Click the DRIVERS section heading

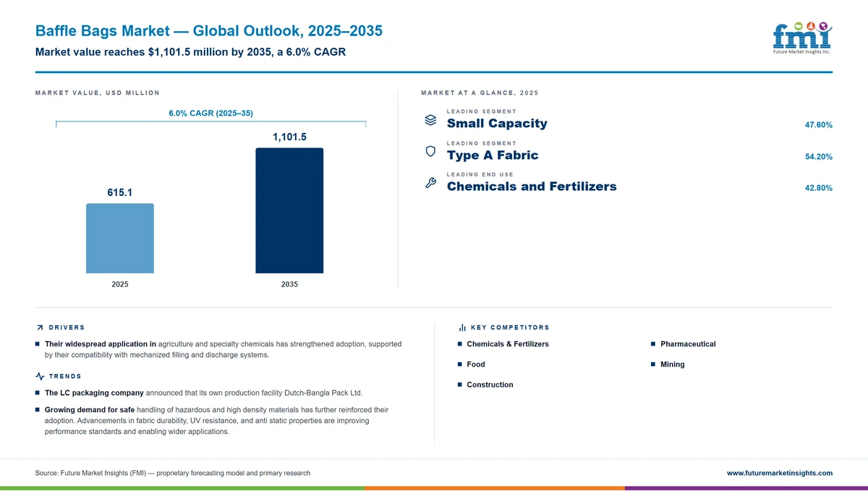pyautogui.click(x=67, y=328)
